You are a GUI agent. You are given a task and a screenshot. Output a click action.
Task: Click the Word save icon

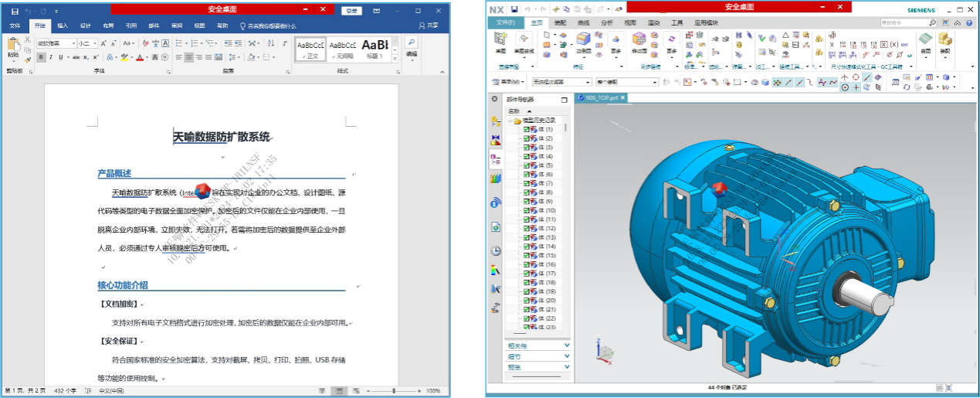tap(15, 11)
